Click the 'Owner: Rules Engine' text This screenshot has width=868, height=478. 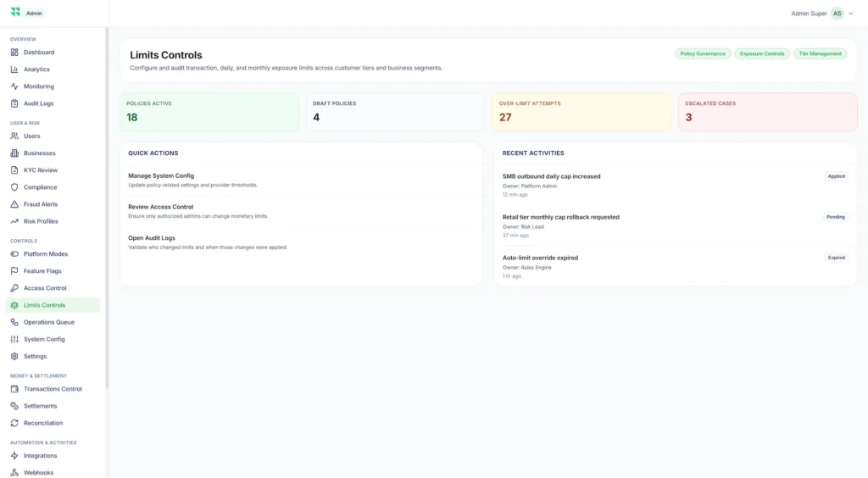point(527,268)
